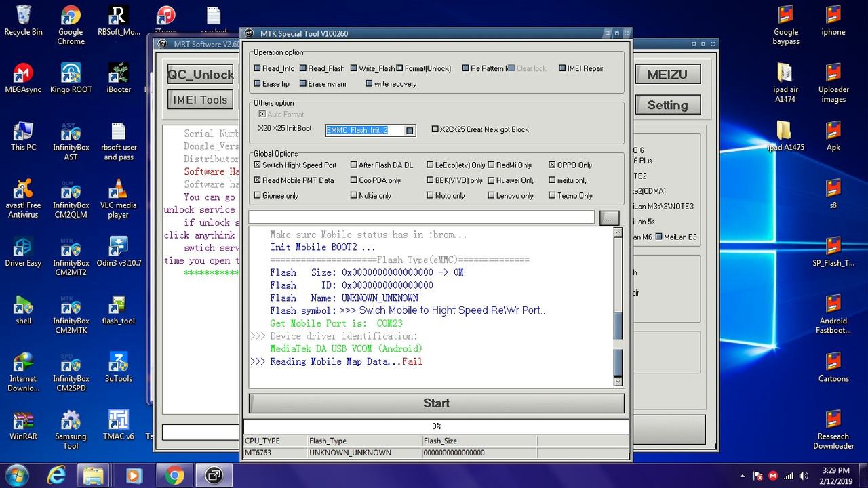
Task: Open iBooter desktop icon
Action: click(119, 78)
